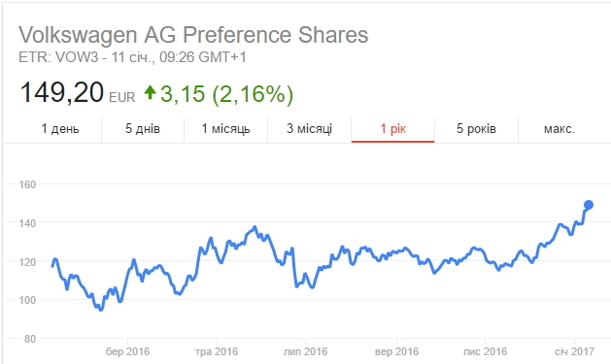Click the 3,15 (2,16%) change text
This screenshot has height=364, width=611.
pyautogui.click(x=226, y=94)
